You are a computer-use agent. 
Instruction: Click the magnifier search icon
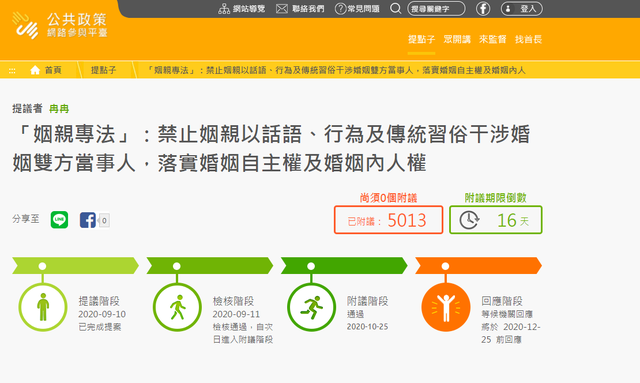pos(395,9)
